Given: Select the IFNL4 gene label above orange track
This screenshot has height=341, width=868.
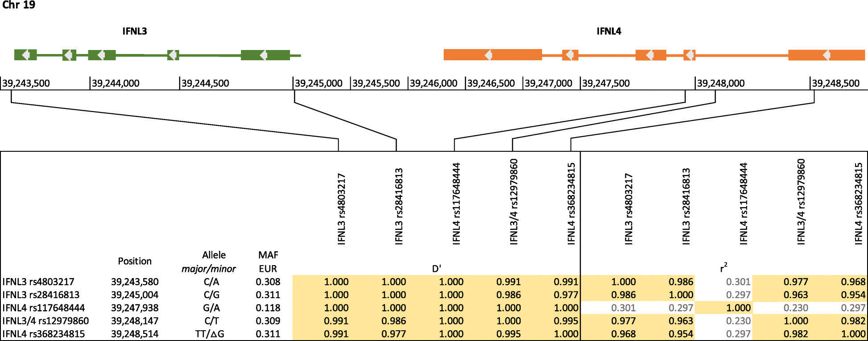Looking at the screenshot, I should click(x=609, y=31).
